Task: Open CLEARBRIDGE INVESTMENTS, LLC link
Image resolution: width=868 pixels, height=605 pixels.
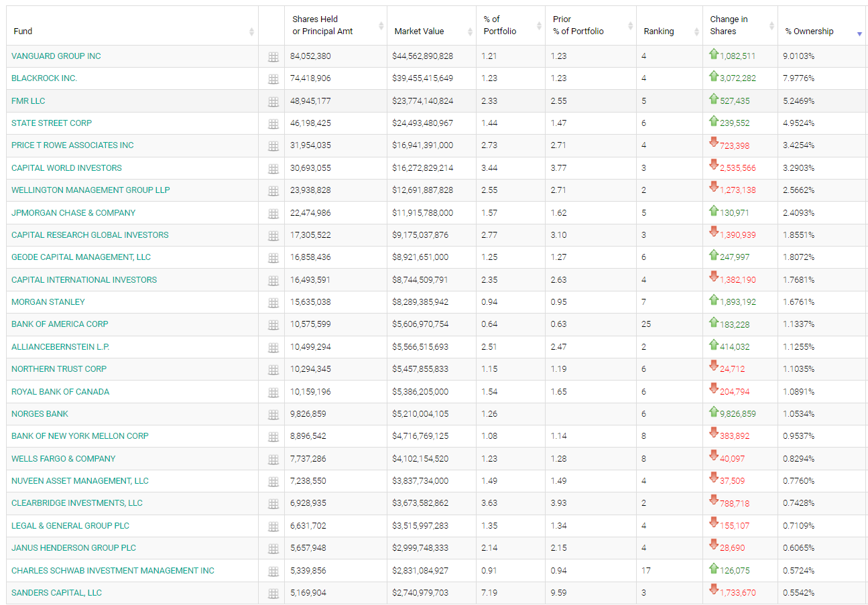Action: 77,503
